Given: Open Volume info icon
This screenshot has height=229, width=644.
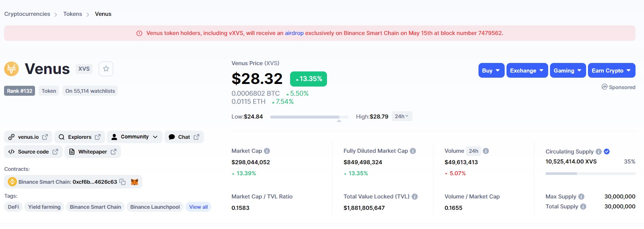Looking at the screenshot, I should (x=486, y=151).
